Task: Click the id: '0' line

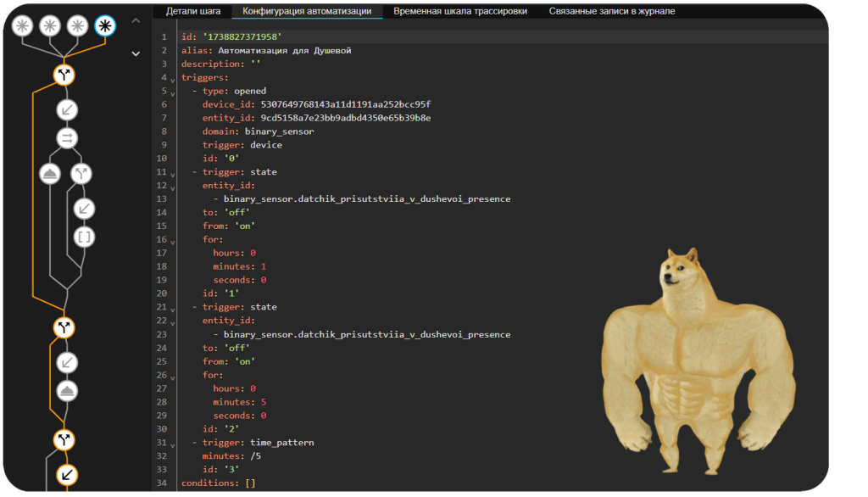Action: tap(220, 159)
